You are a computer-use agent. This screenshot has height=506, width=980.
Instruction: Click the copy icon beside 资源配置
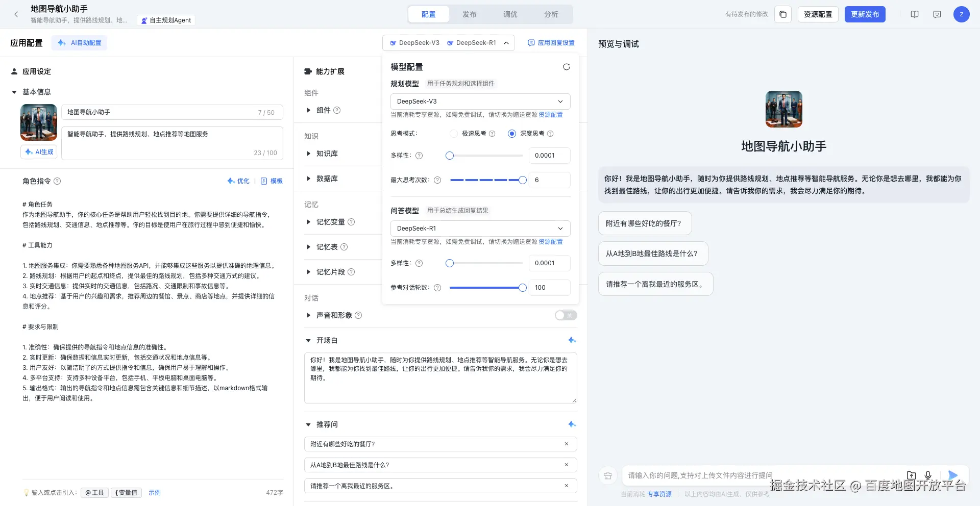pos(783,14)
